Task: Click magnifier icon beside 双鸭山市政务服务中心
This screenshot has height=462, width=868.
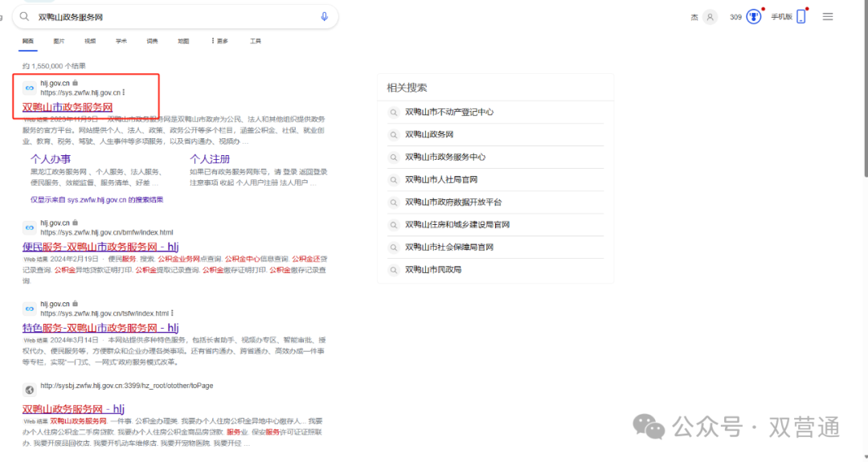Action: (x=393, y=157)
